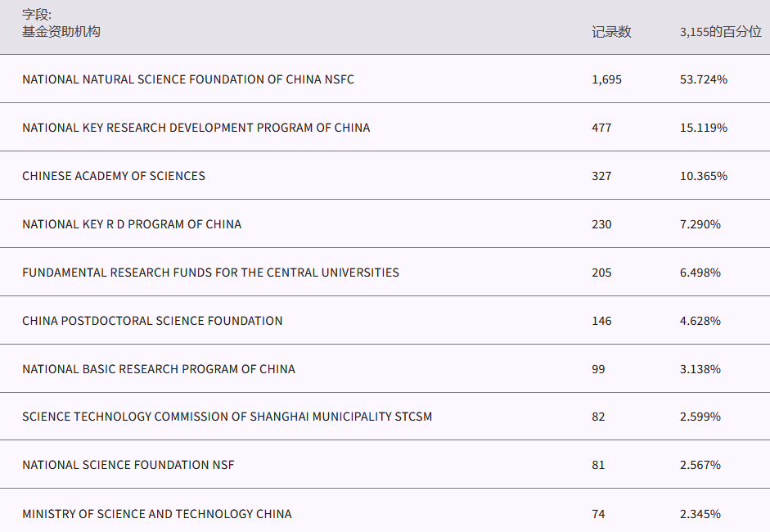Click the 2.345% percentage value
This screenshot has width=770, height=532.
click(x=700, y=514)
